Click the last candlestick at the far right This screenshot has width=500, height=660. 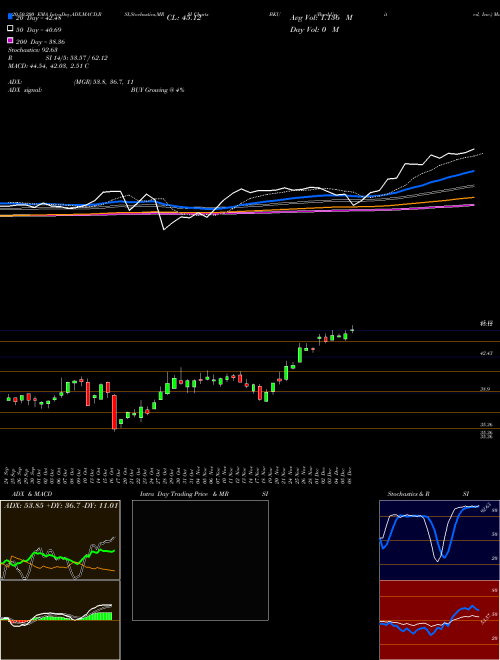pyautogui.click(x=352, y=330)
